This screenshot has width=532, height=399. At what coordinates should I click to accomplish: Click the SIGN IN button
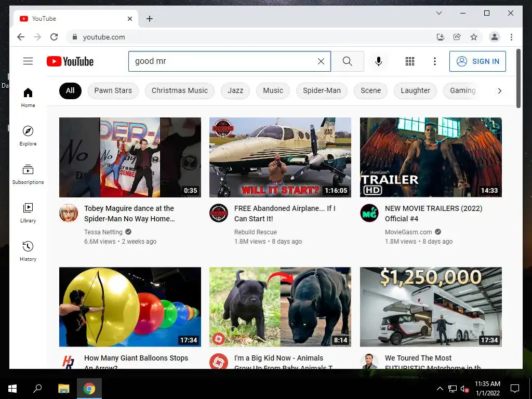(x=477, y=61)
